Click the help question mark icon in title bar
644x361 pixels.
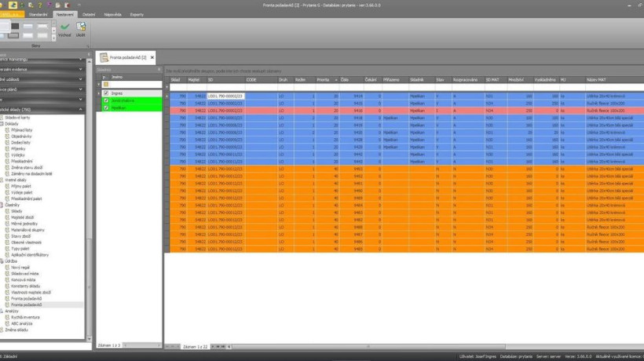39,5
